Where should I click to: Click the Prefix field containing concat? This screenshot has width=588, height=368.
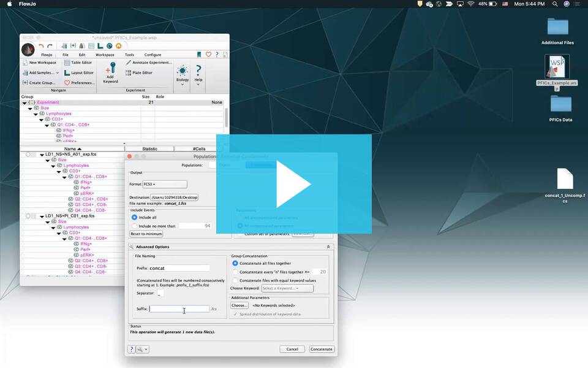[x=179, y=268]
